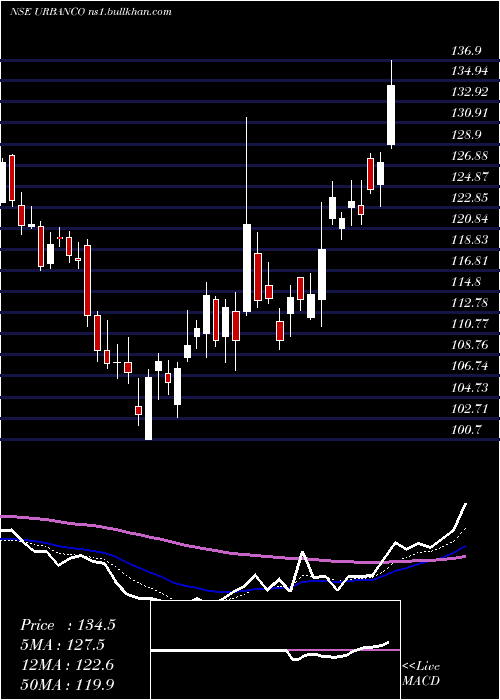The image size is (500, 700).
Task: Click the Live MACD label
Action: pyautogui.click(x=421, y=673)
